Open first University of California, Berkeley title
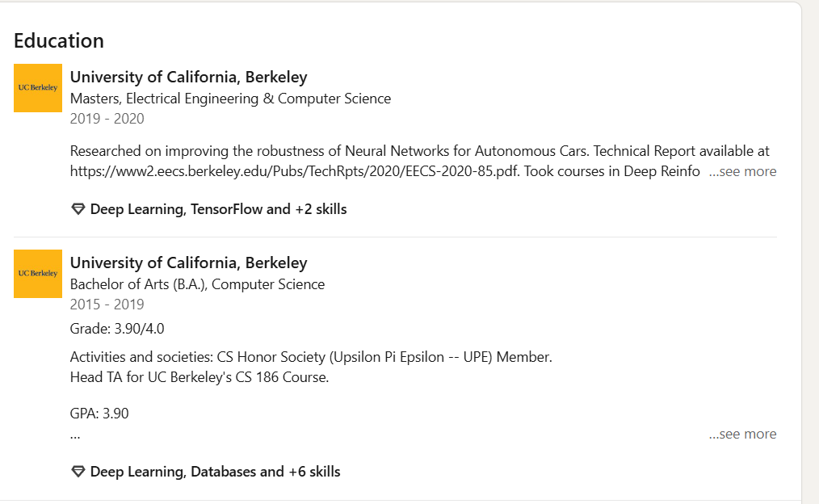The height and width of the screenshot is (504, 819). (188, 77)
